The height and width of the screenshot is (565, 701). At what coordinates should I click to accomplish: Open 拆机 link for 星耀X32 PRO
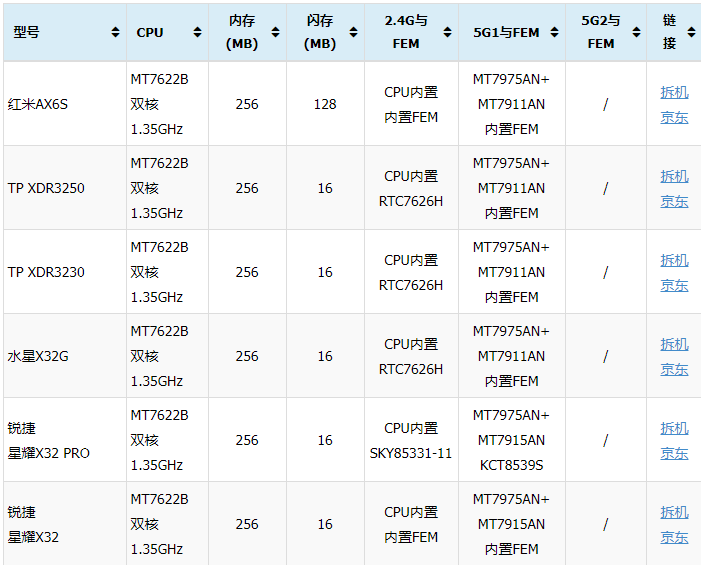point(674,428)
